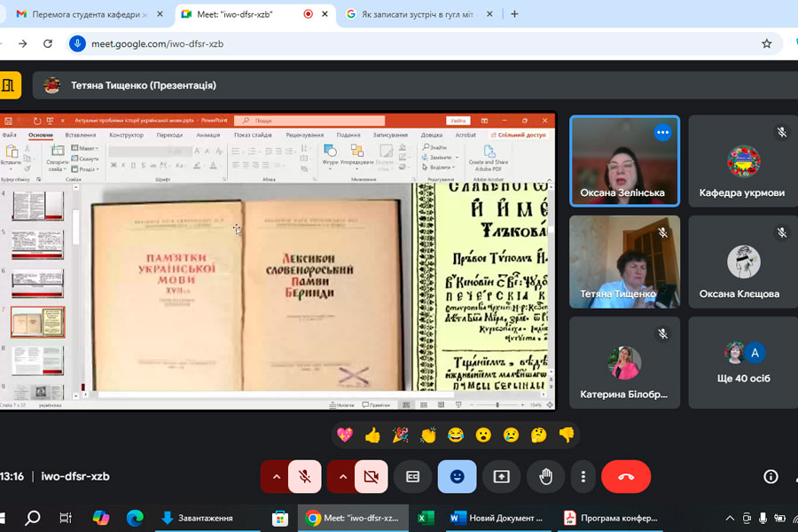Expand video settings arrow beside camera
This screenshot has width=798, height=532.
click(342, 476)
